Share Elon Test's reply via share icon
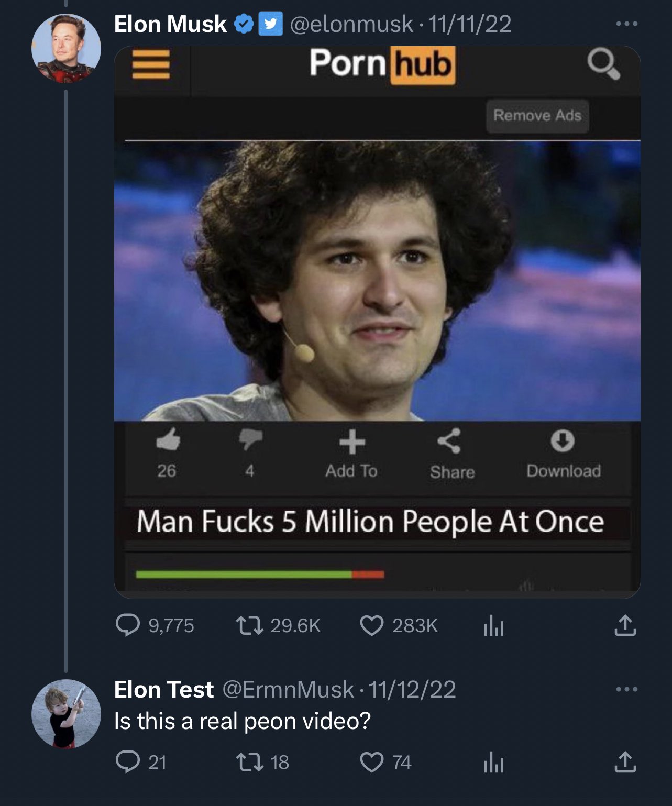 625,762
